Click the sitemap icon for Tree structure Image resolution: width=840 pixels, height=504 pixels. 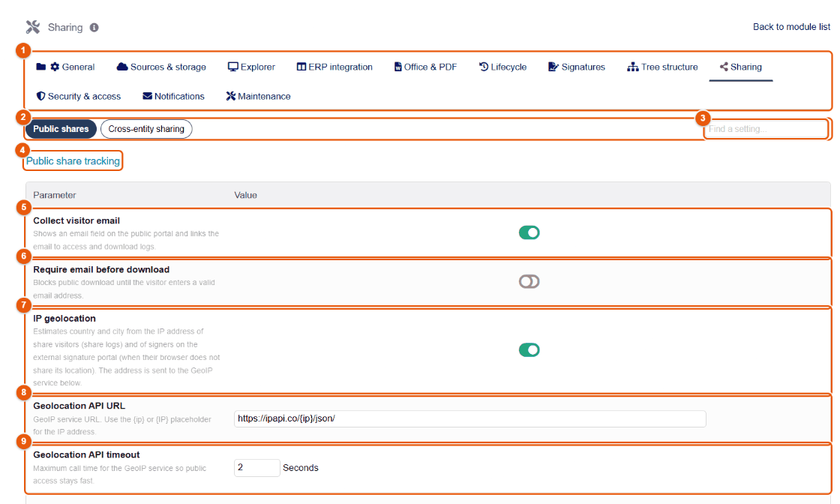point(633,67)
